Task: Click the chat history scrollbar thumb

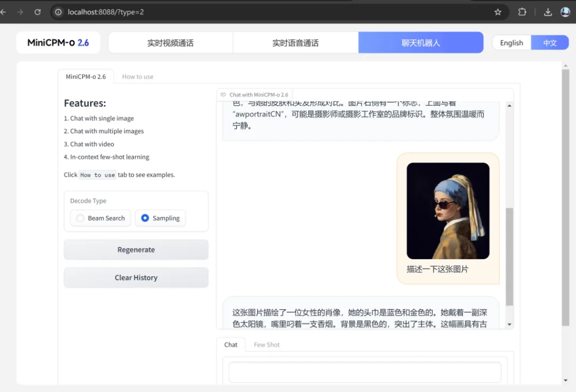Action: click(x=509, y=257)
